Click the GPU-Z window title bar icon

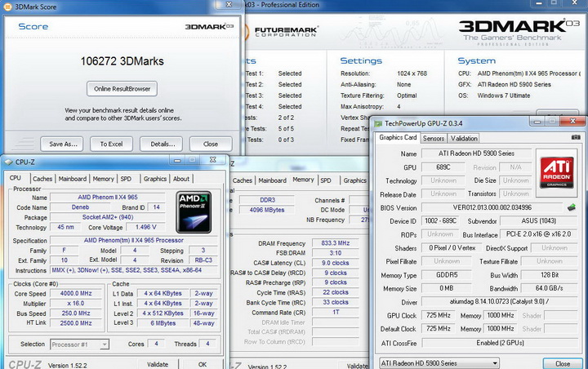click(378, 124)
